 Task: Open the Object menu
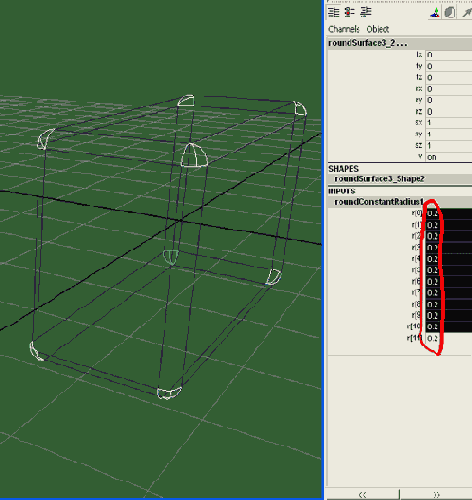click(x=378, y=29)
